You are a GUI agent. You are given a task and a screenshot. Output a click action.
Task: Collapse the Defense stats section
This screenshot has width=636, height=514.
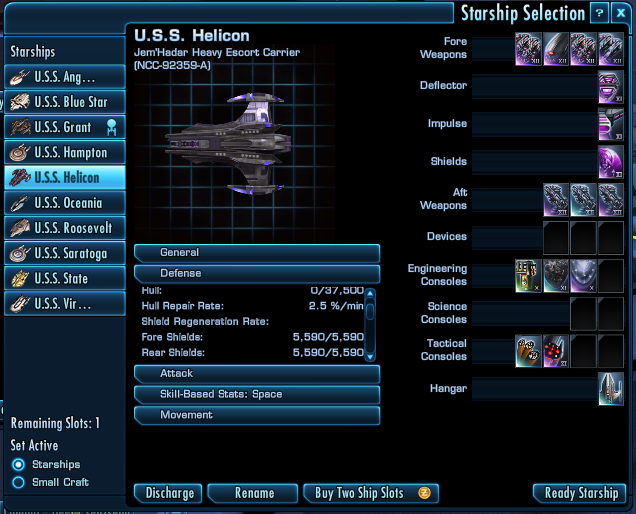pos(257,274)
